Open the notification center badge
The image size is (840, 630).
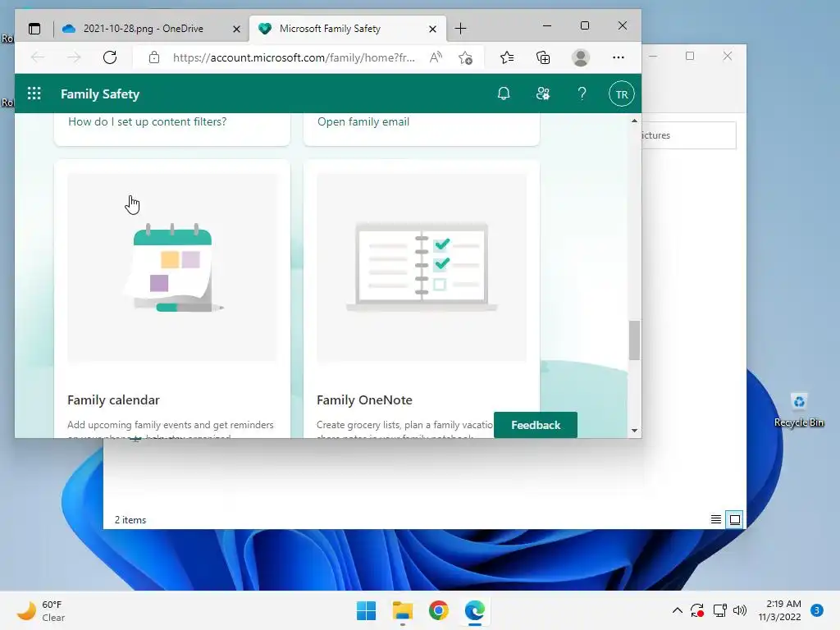(x=817, y=610)
